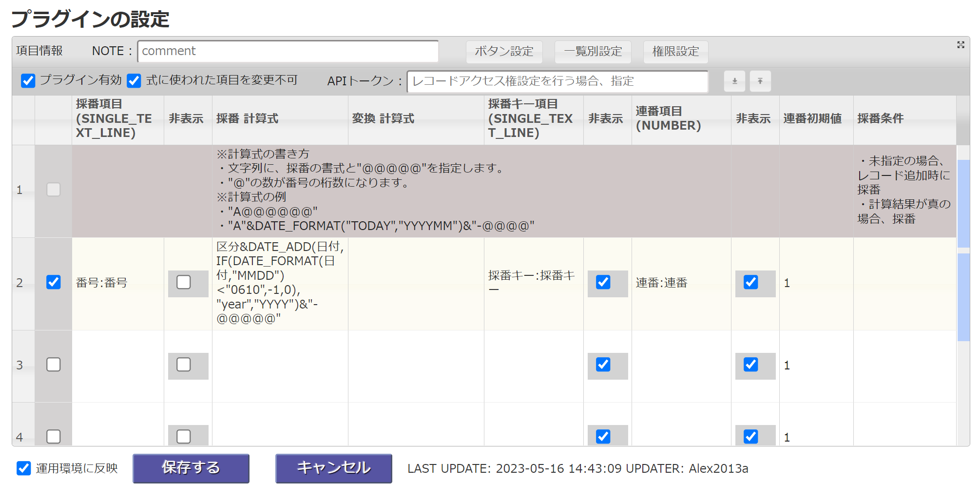Toggle 式に使われた項目を変更不可 checkbox
Screen dimensions: 980x502
(134, 80)
